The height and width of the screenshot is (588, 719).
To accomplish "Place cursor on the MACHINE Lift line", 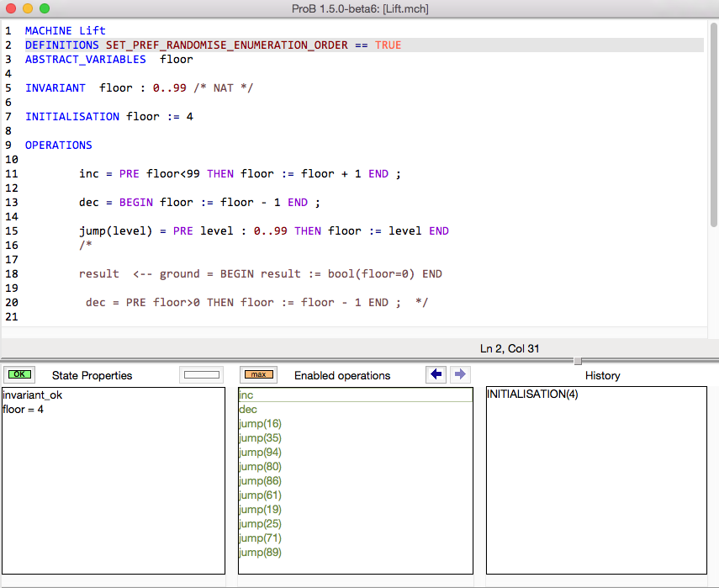I will tap(65, 31).
